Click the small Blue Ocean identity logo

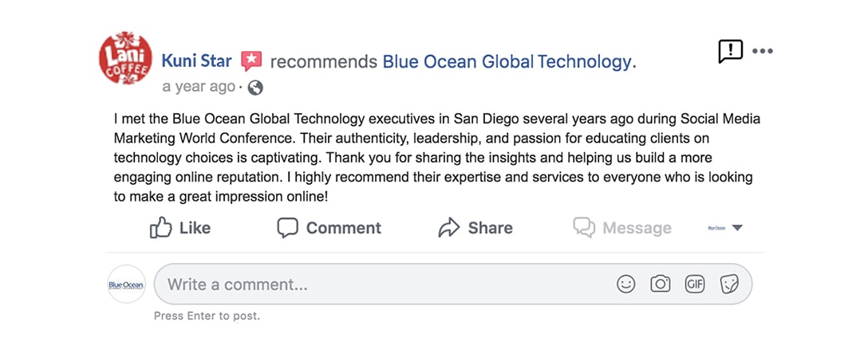(x=716, y=228)
